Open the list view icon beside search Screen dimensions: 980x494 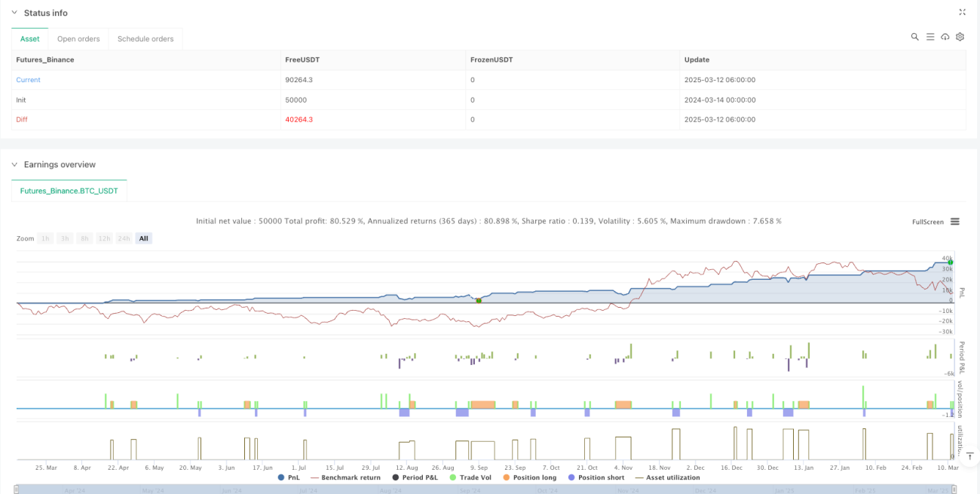(x=930, y=36)
